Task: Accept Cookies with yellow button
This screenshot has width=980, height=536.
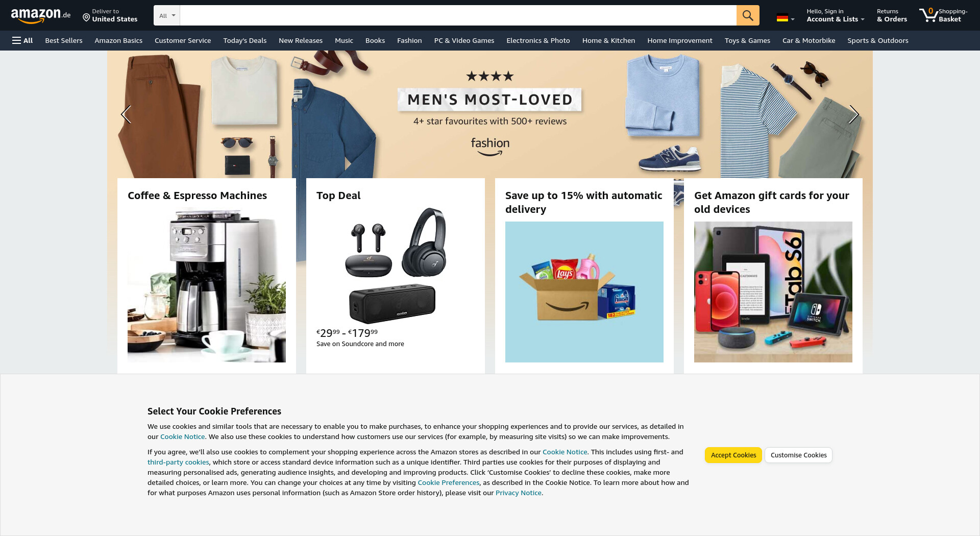Action: click(x=733, y=455)
